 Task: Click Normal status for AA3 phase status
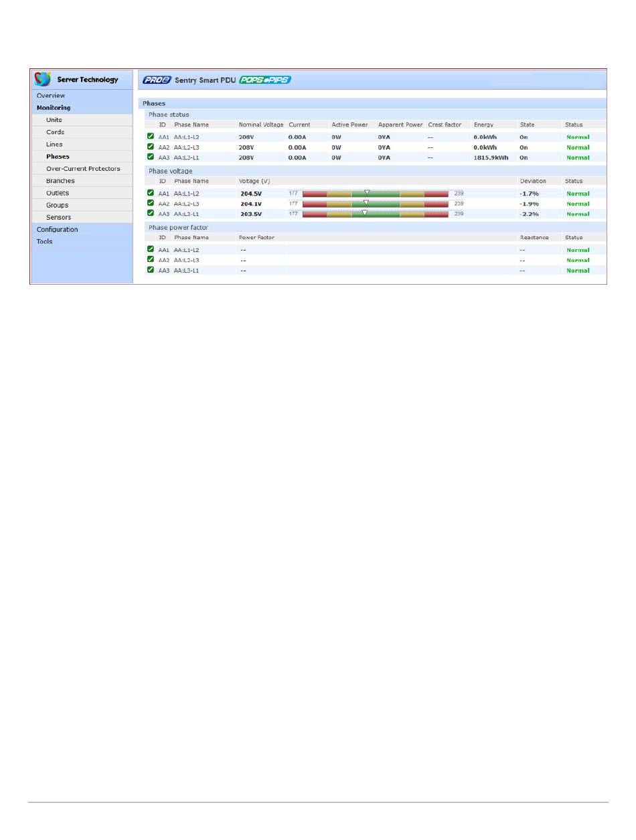(578, 157)
